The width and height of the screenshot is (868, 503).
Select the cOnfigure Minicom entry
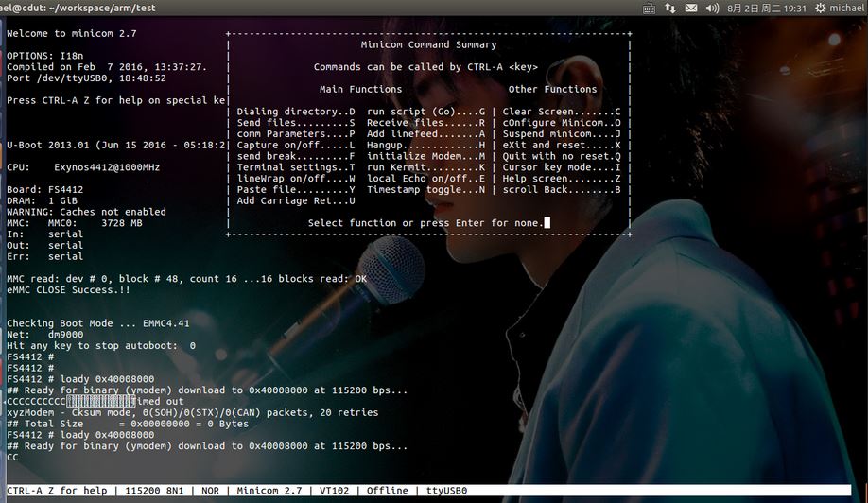[x=561, y=123]
